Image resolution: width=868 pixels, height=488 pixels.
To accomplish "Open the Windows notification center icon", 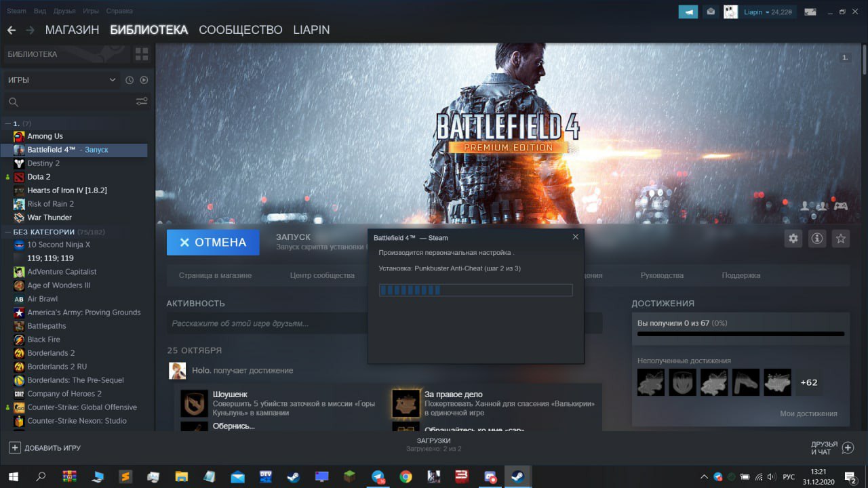I will coord(850,477).
